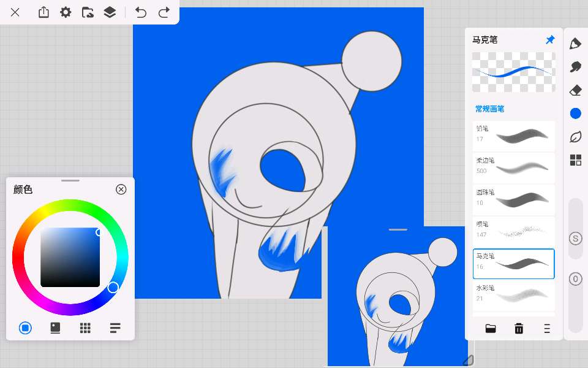The height and width of the screenshot is (368, 588).
Task: Choose the 圆珠笔 brush
Action: tap(513, 199)
